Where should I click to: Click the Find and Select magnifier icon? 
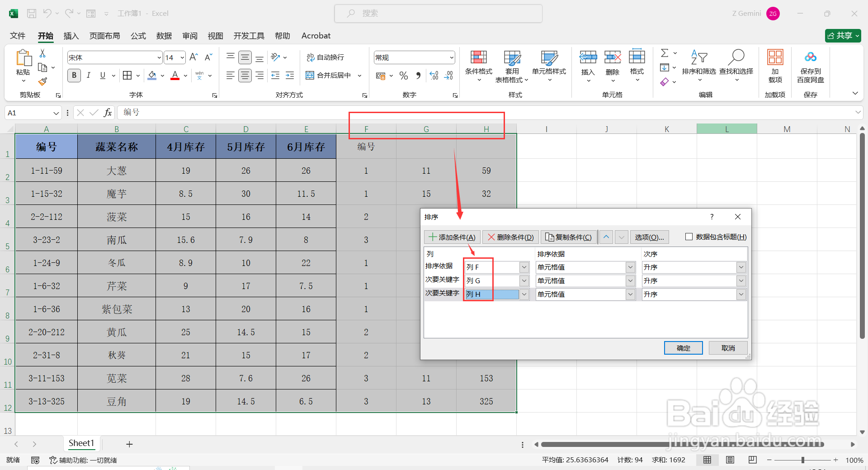736,57
